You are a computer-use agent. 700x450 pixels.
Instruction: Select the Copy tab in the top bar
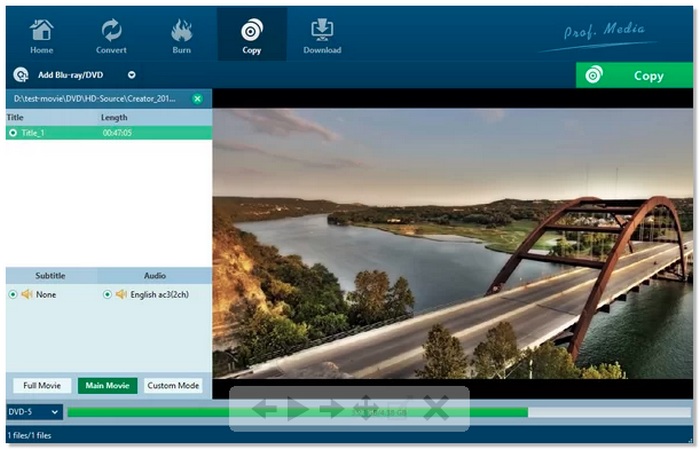coord(252,35)
